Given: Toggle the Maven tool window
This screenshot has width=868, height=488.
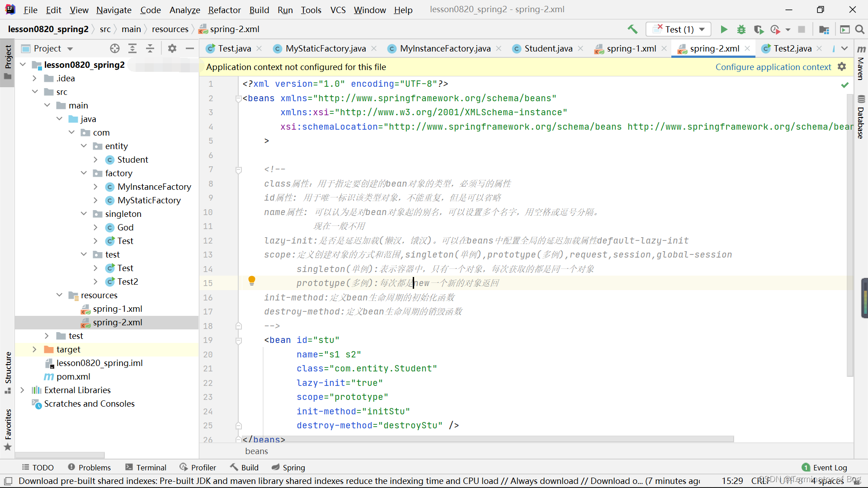Looking at the screenshot, I should coord(861,63).
